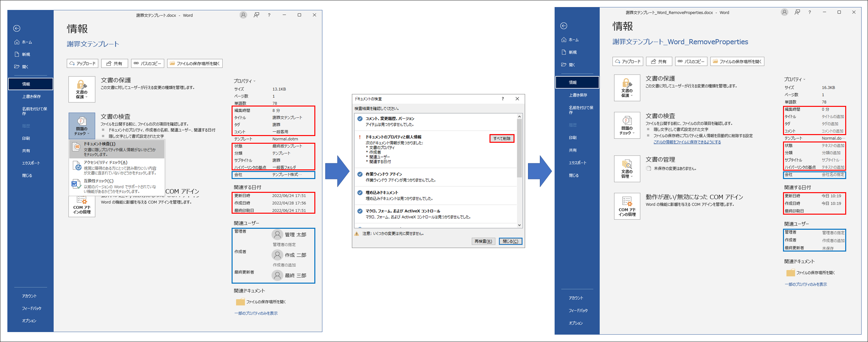Click folder ファイルの保存場所を開く link in left window
Viewport: 868px width, 342px height.
(261, 302)
